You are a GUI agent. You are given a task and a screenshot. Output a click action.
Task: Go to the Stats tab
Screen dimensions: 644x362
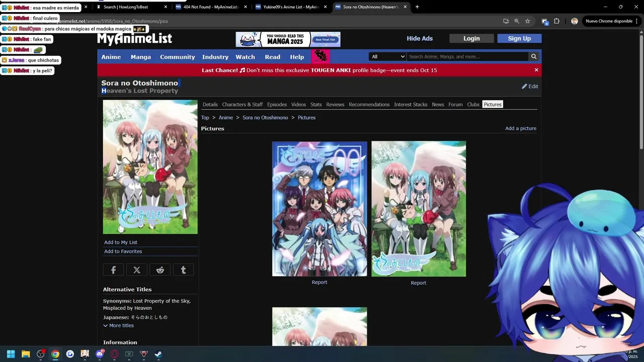click(x=316, y=105)
